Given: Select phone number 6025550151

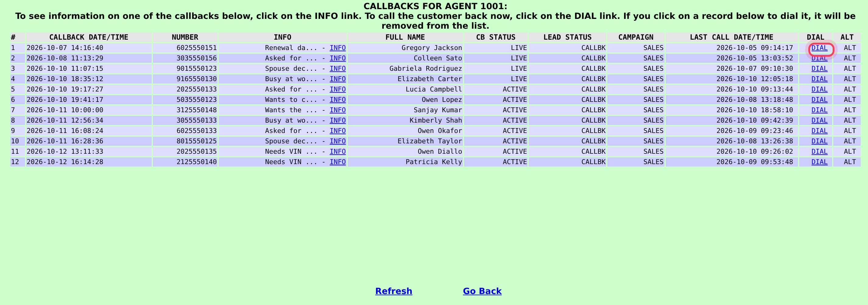Looking at the screenshot, I should point(196,48).
